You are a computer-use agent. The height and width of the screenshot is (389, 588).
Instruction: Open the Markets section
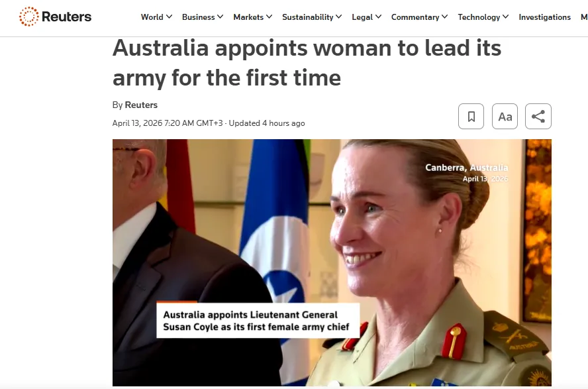(x=248, y=17)
